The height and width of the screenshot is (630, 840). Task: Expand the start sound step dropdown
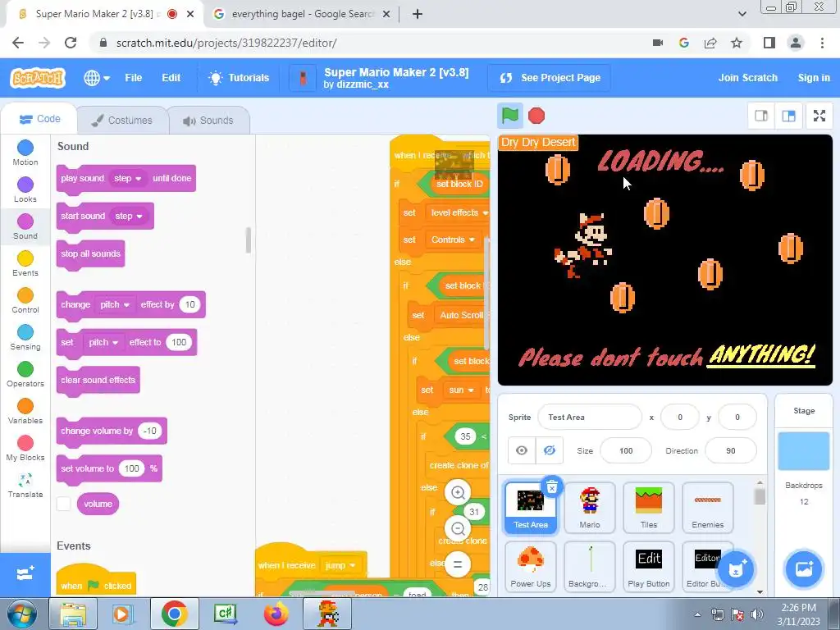pos(129,216)
